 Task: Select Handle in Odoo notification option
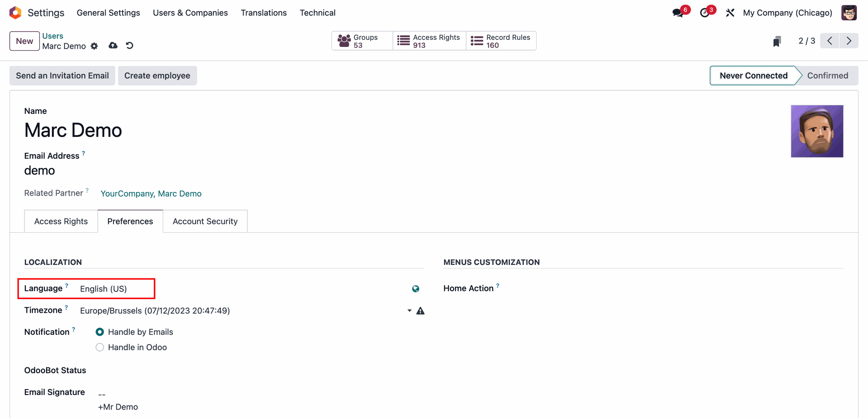tap(100, 348)
